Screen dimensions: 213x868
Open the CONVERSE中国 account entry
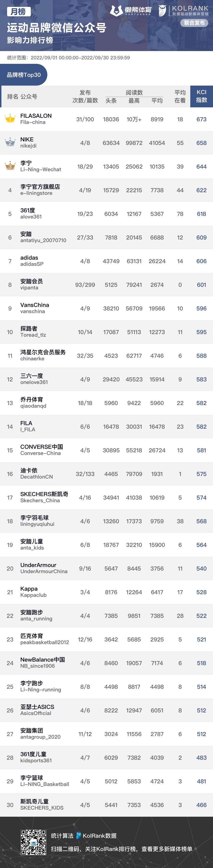point(41,450)
